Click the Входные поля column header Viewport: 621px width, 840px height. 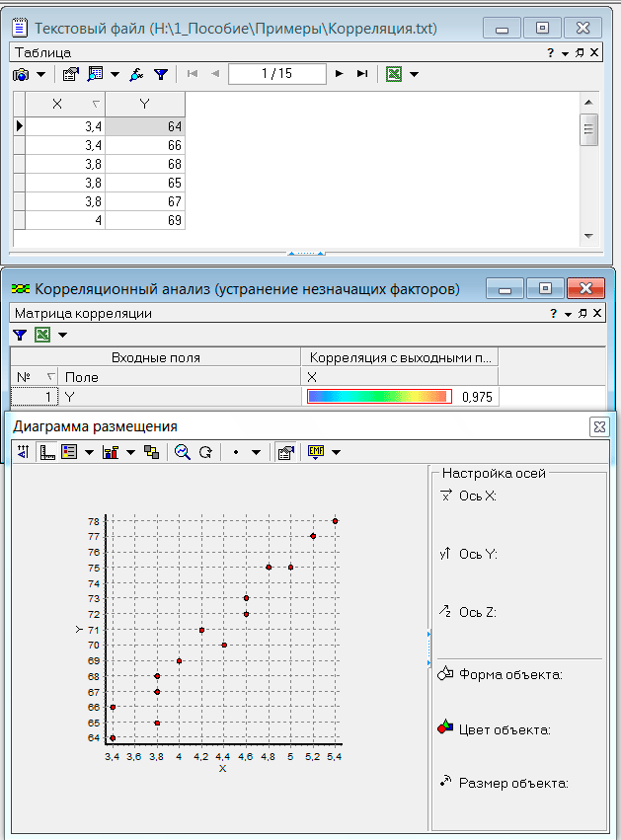click(155, 357)
